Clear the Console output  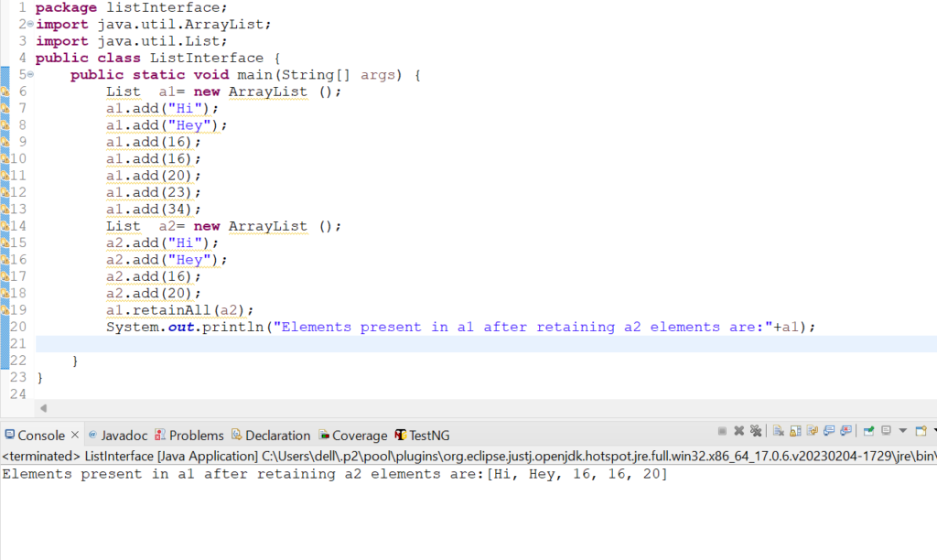[779, 431]
